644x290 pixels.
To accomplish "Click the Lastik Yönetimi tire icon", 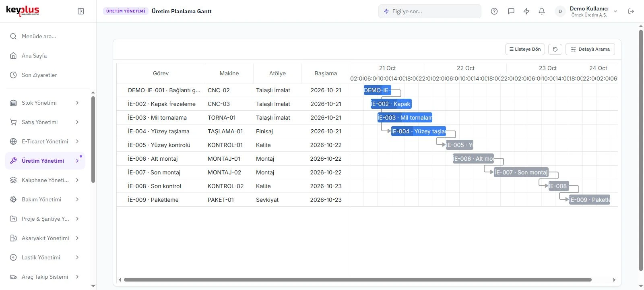I will pyautogui.click(x=13, y=257).
